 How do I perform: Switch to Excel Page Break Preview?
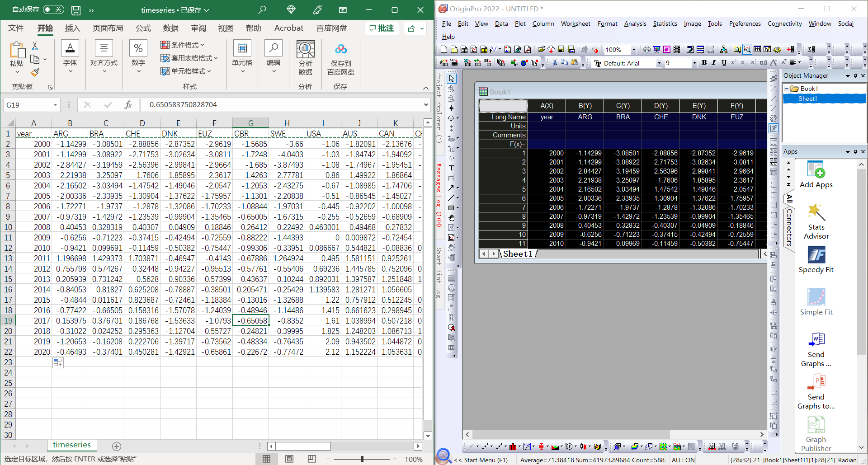pyautogui.click(x=312, y=459)
